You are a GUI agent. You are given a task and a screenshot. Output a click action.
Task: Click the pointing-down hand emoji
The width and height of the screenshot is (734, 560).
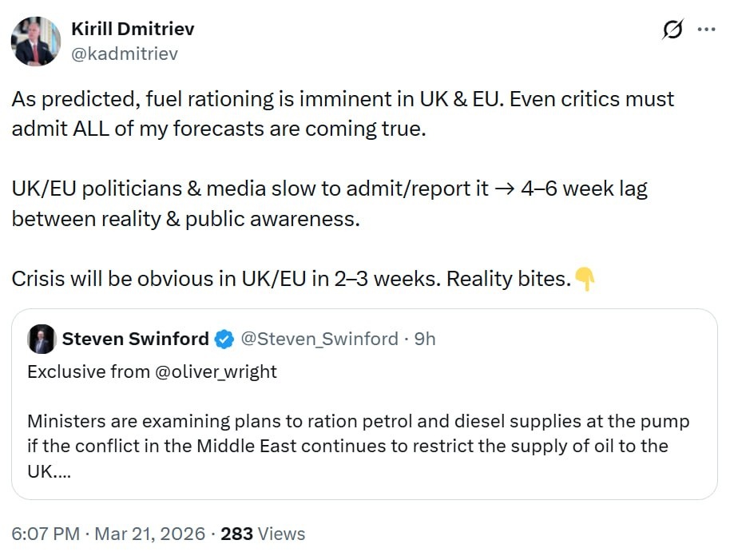click(585, 279)
